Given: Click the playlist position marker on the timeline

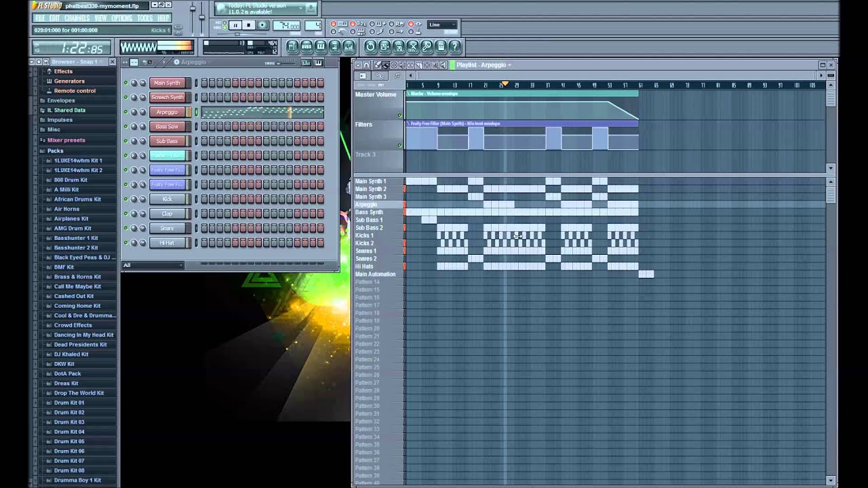Looking at the screenshot, I should coord(504,84).
